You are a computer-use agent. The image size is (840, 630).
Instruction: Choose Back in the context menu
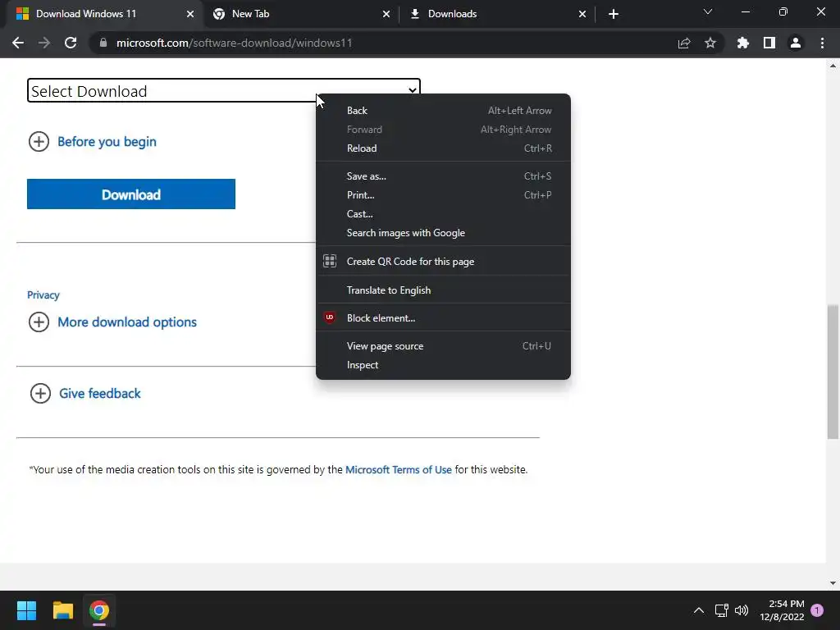[443, 111]
